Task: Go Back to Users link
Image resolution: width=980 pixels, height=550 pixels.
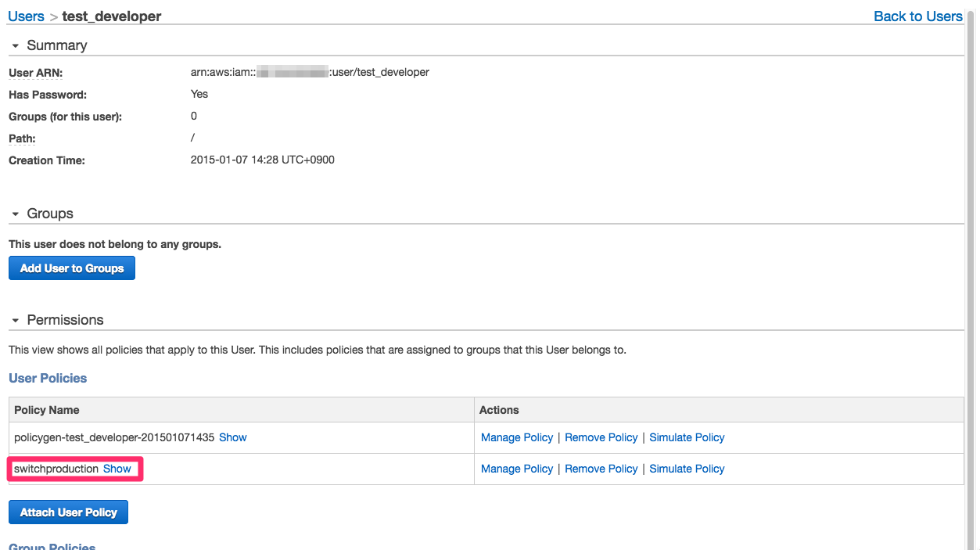Action: pyautogui.click(x=917, y=16)
